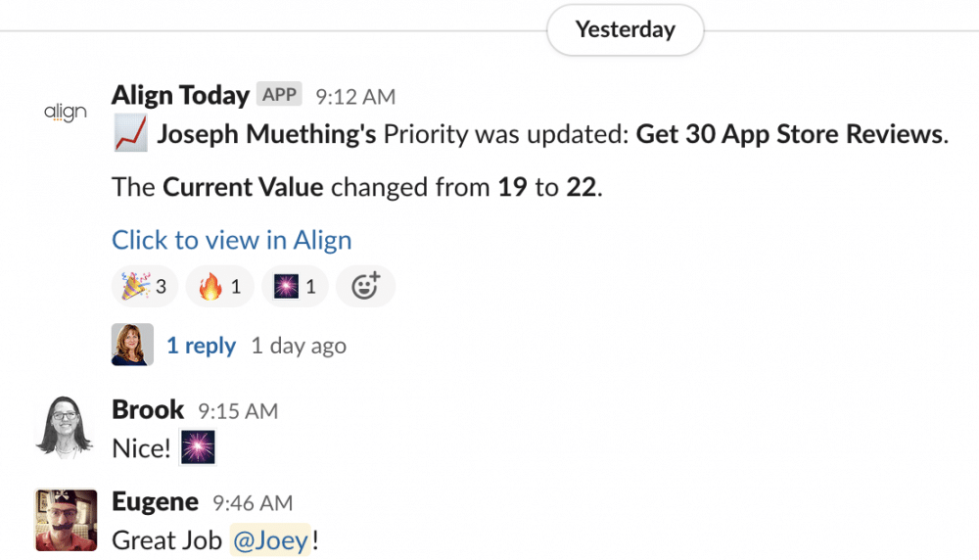Click the APP badge label

pyautogui.click(x=279, y=95)
